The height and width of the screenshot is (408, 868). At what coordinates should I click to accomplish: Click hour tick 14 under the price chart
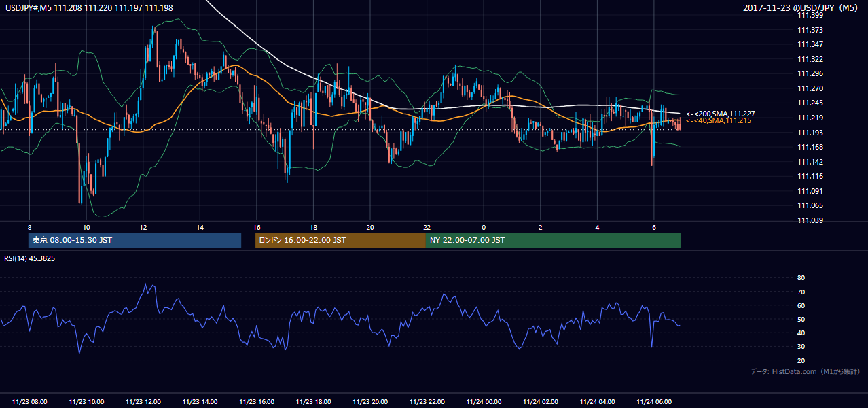[200, 227]
